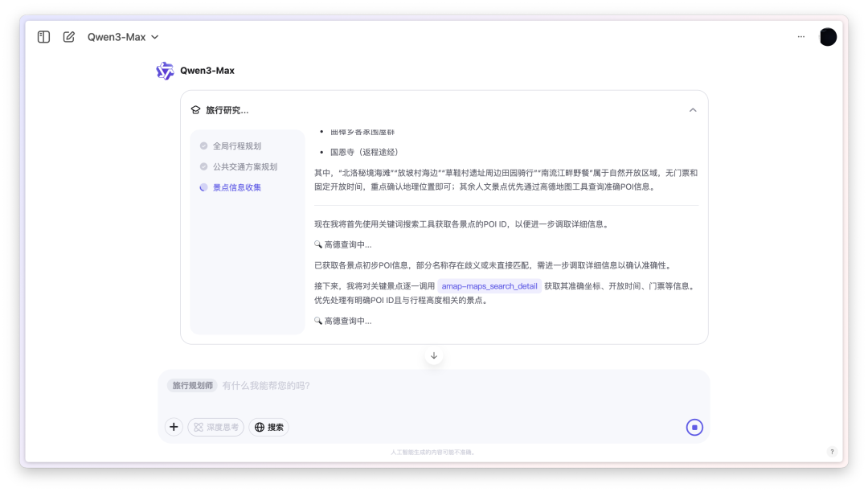Click the 旅行规划师 tag
Screen dimensions: 868x492
click(192, 386)
